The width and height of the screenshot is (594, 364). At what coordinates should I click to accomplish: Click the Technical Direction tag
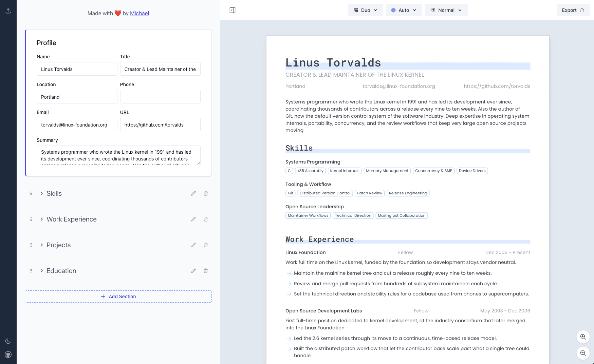(x=353, y=215)
